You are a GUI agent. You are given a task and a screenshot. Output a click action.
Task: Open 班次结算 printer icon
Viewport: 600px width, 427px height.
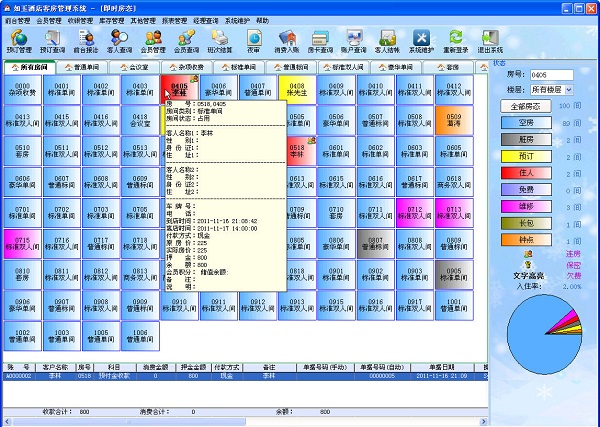click(x=220, y=41)
